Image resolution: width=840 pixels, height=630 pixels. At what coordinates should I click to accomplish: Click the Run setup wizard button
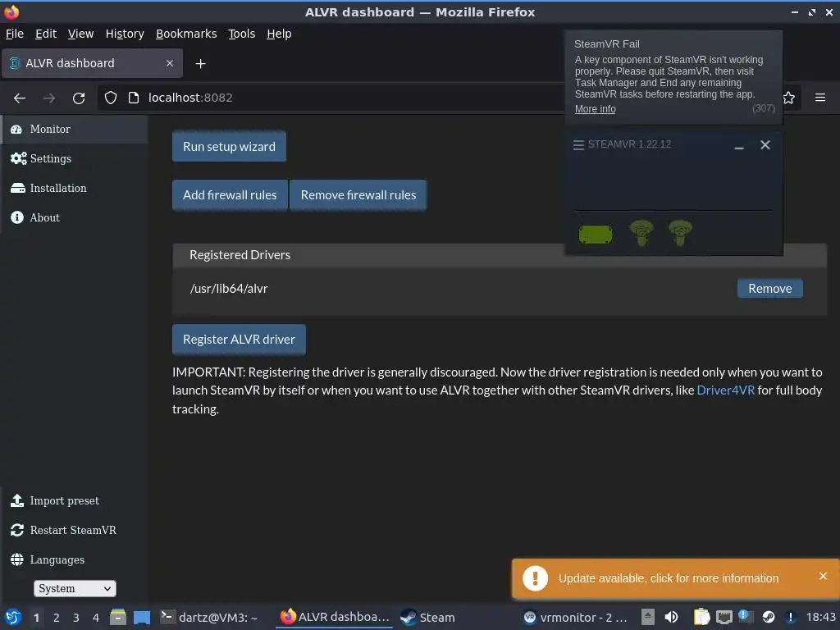coord(229,146)
